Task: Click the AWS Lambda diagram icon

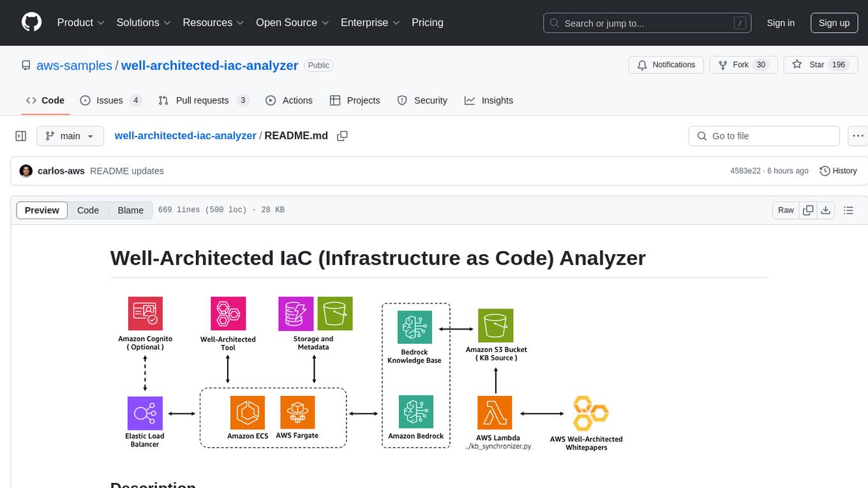Action: (x=495, y=413)
